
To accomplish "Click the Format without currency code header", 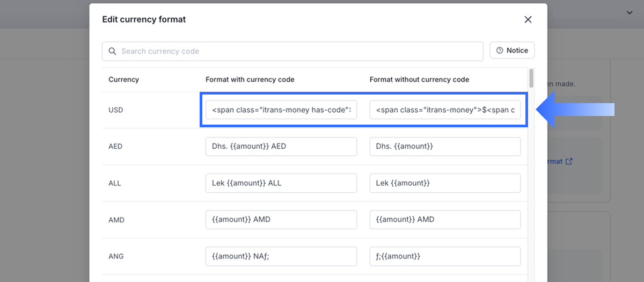I will pyautogui.click(x=419, y=79).
